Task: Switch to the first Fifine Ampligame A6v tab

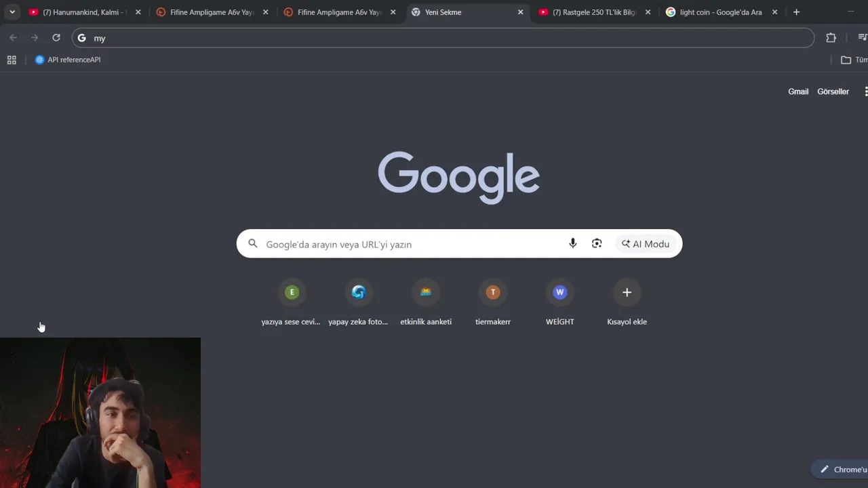Action: pos(211,12)
